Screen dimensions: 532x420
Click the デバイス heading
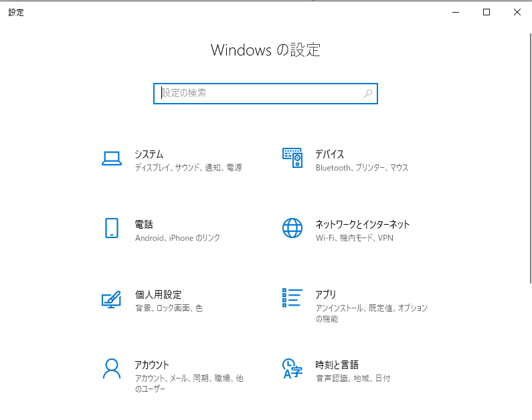pyautogui.click(x=330, y=154)
